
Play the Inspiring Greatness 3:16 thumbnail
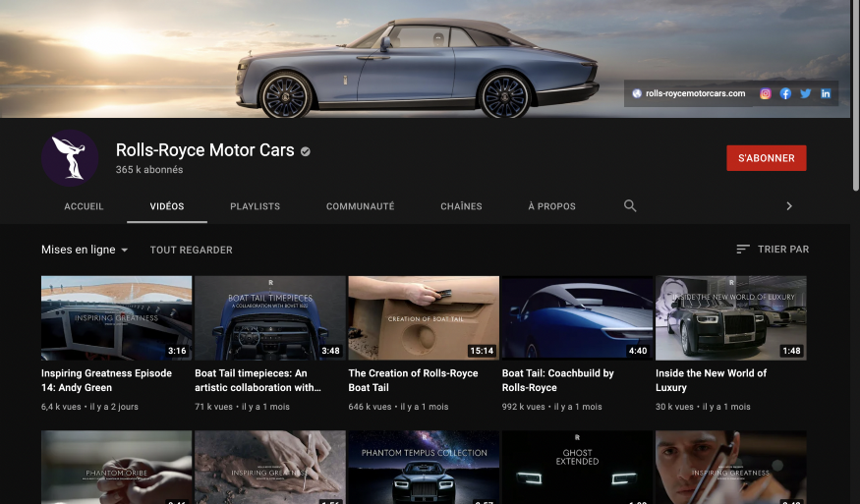click(116, 318)
